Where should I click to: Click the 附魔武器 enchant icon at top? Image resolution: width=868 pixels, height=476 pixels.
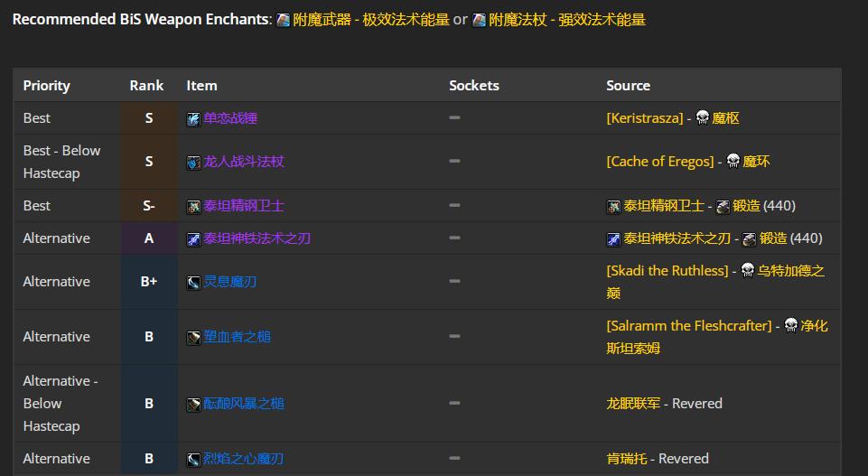coord(283,20)
